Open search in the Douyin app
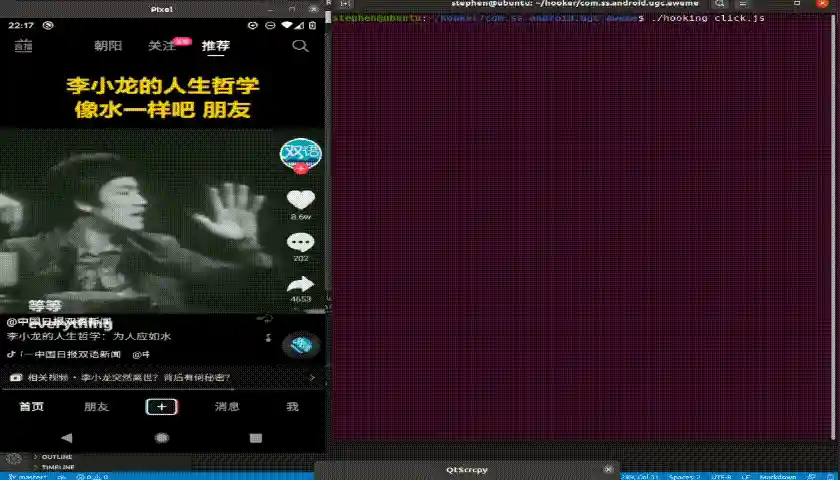This screenshot has width=840, height=480. (x=301, y=46)
